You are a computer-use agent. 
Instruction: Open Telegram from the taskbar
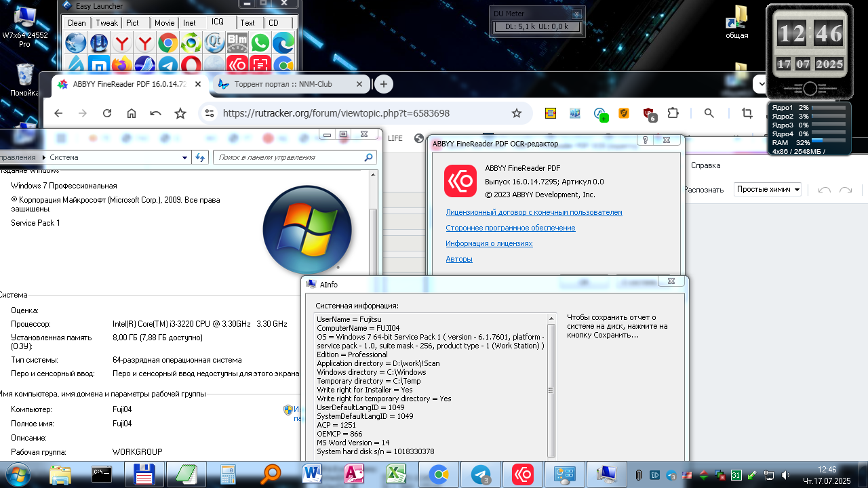point(481,474)
